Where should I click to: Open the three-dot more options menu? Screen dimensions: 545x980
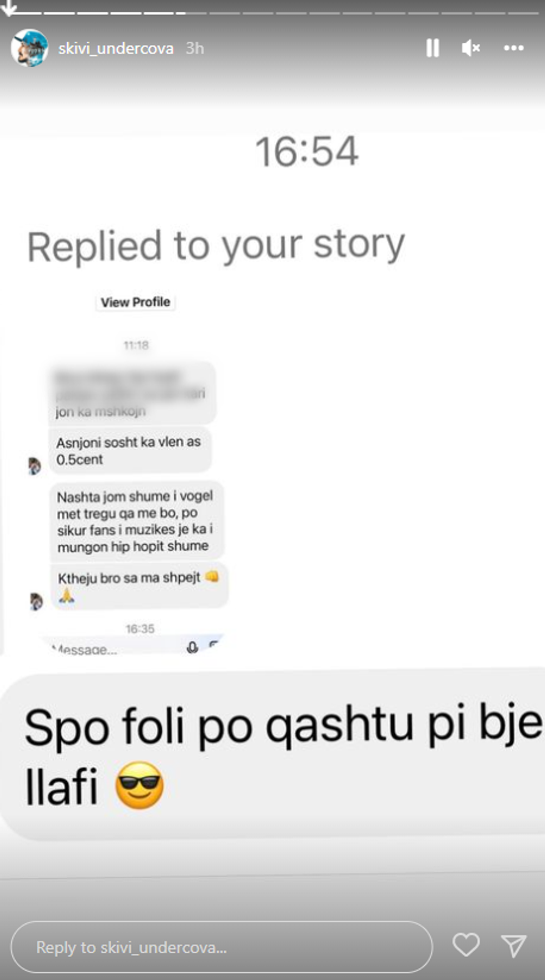click(x=513, y=48)
